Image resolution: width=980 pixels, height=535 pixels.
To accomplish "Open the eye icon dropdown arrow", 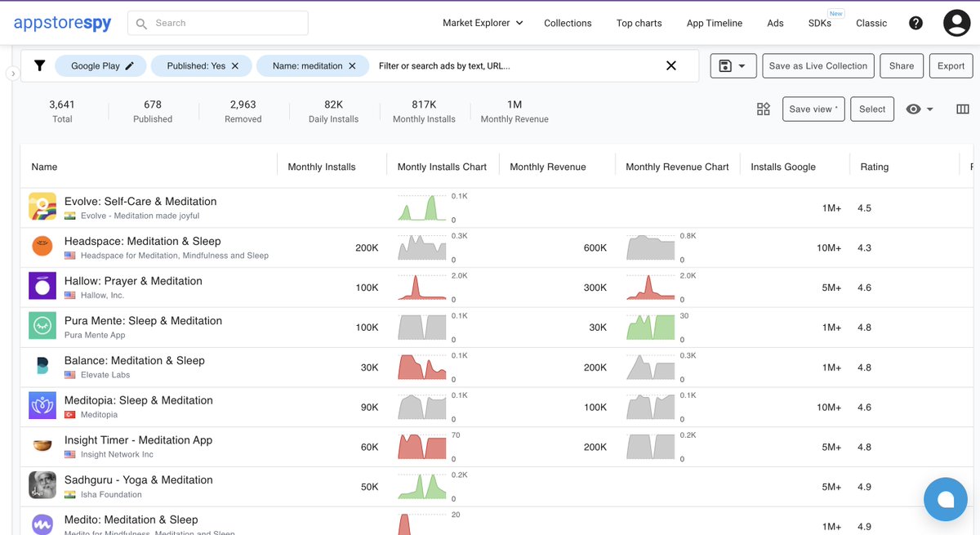I will coord(929,109).
